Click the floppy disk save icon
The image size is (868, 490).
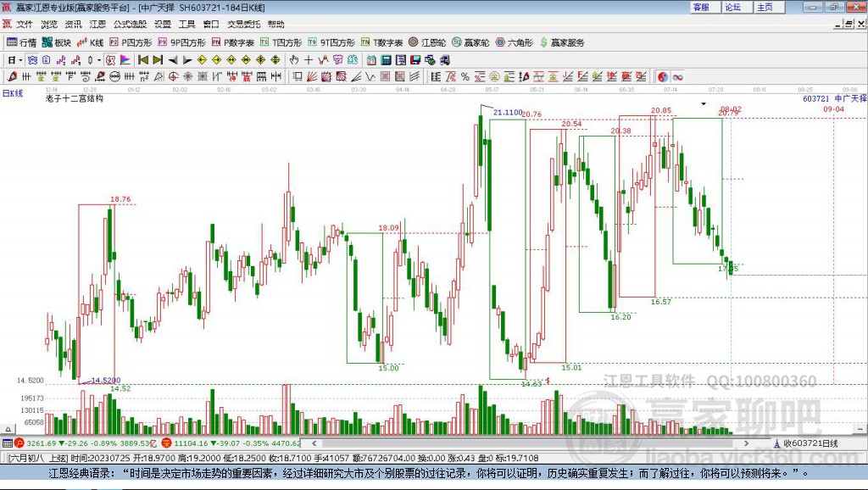pyautogui.click(x=415, y=60)
